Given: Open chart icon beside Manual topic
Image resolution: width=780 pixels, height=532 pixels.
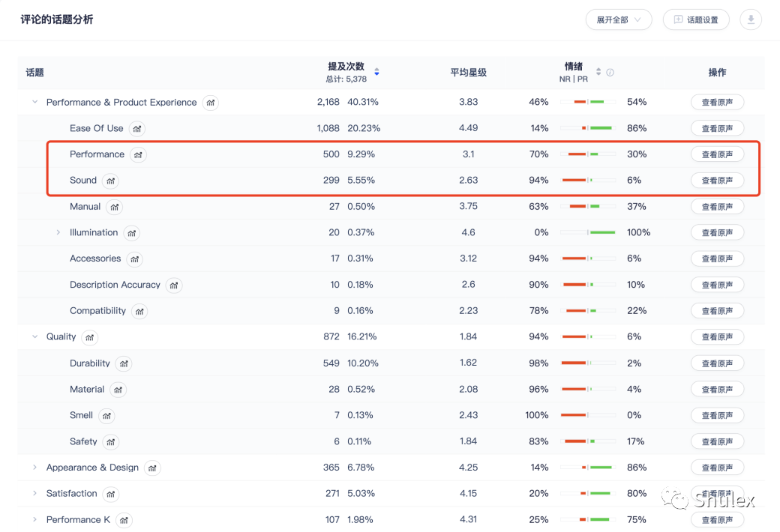Looking at the screenshot, I should point(115,208).
